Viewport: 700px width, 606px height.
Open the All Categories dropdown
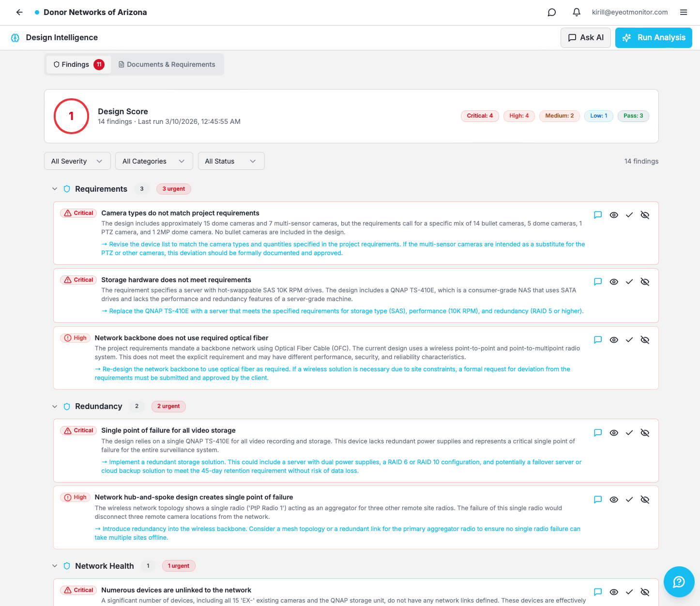154,161
